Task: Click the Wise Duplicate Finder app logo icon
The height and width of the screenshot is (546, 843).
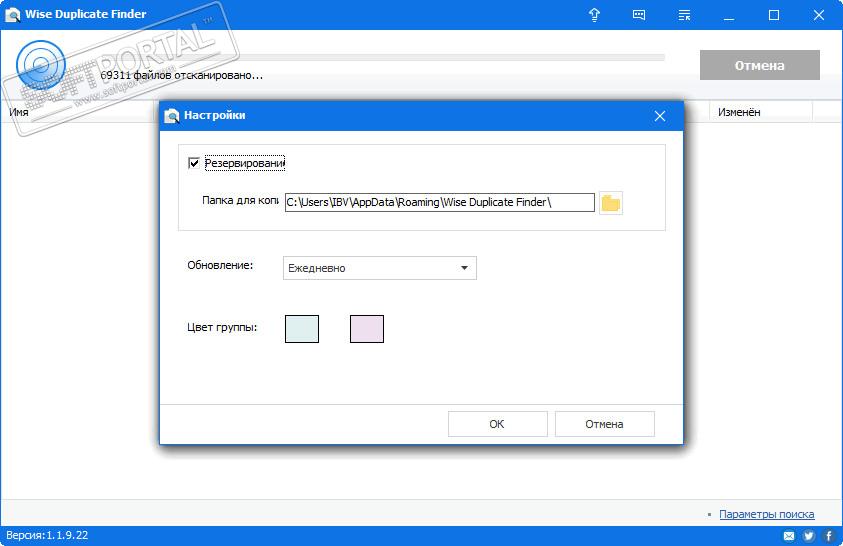Action: pos(12,15)
